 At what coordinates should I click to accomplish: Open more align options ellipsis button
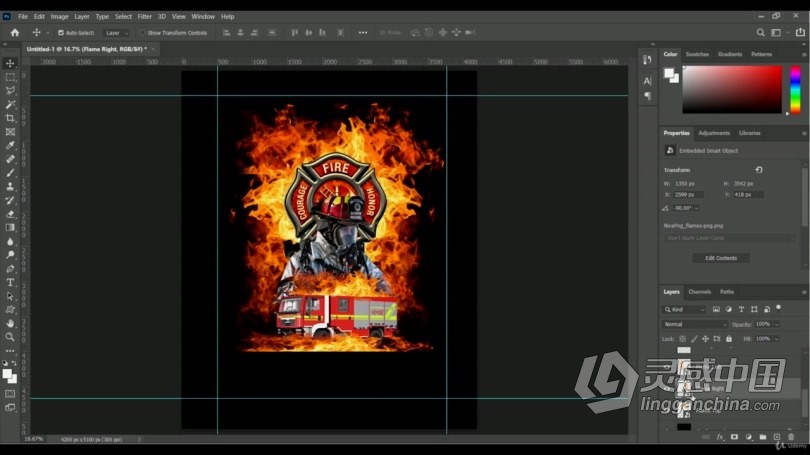tap(363, 33)
